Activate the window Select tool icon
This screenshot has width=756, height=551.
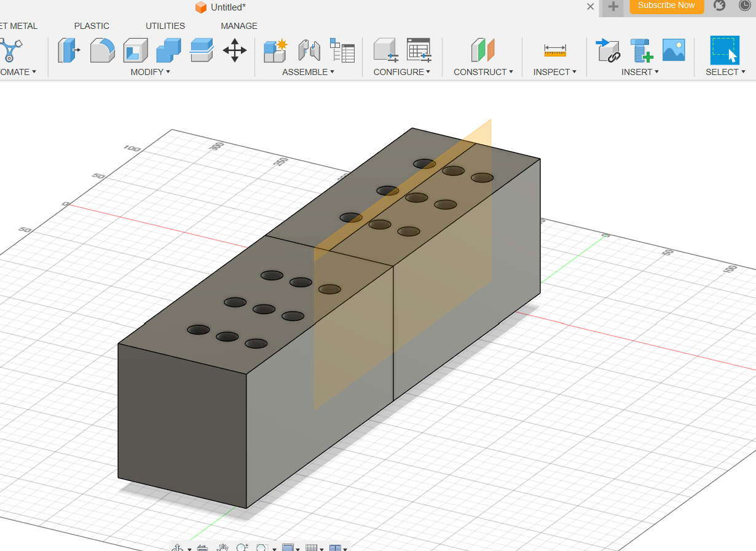click(725, 50)
